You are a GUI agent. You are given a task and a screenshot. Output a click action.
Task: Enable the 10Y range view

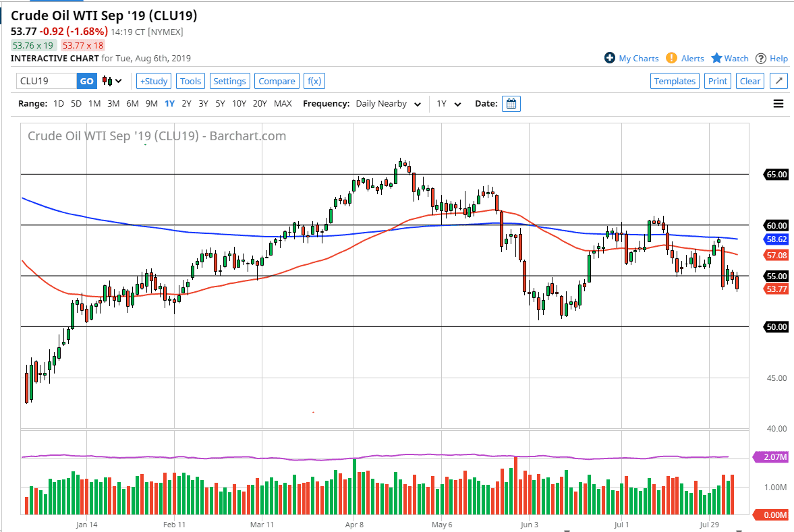239,103
